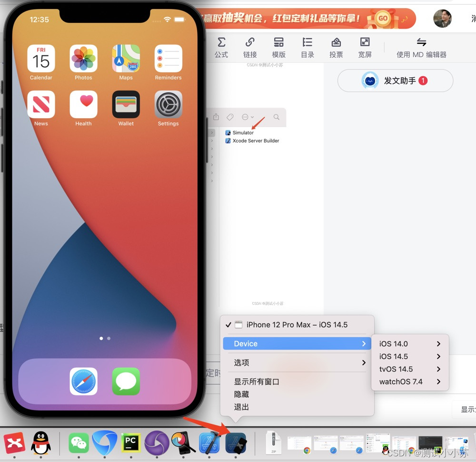
Task: Click the purple swirl app icon in the Dock
Action: pos(157,443)
